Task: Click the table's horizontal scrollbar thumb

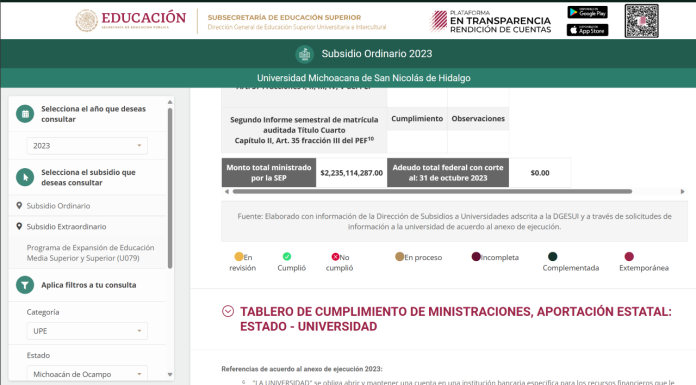Action: click(432, 191)
